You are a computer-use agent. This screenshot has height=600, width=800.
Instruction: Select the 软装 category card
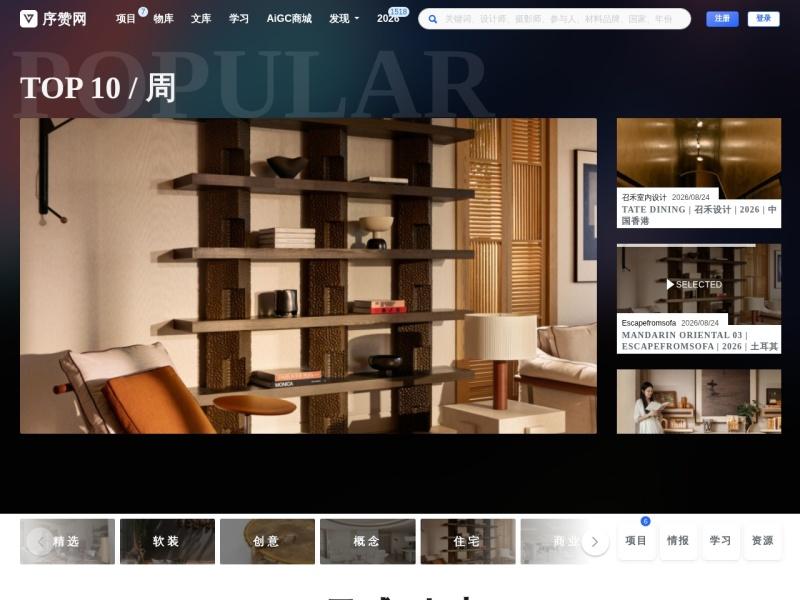click(x=167, y=541)
